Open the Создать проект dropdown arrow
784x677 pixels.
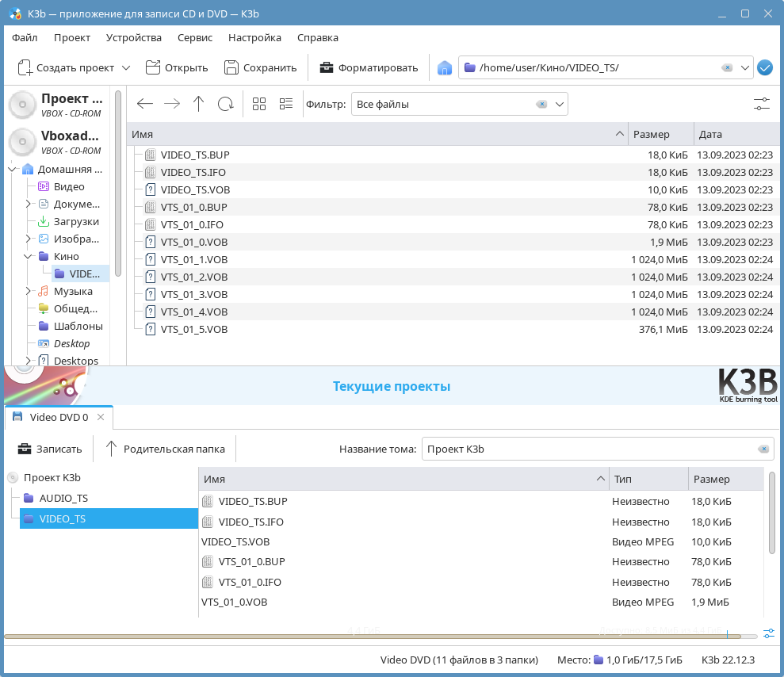(126, 68)
